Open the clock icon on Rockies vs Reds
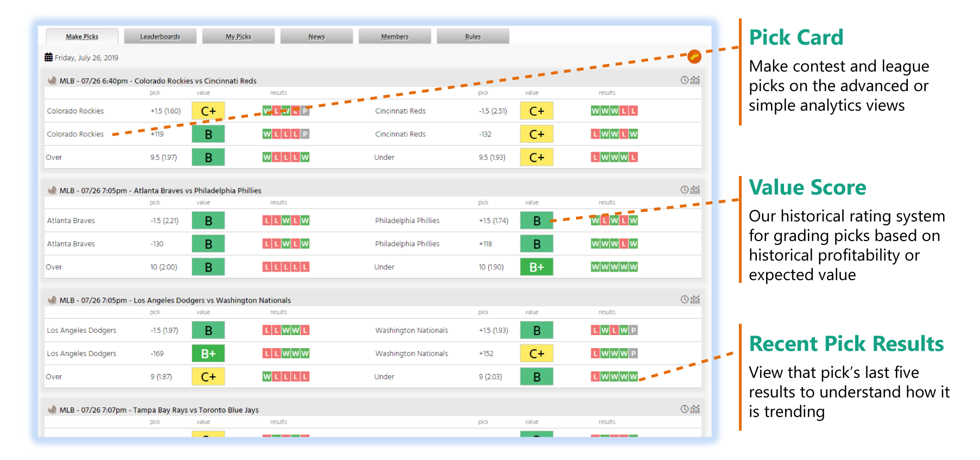Image resolution: width=980 pixels, height=460 pixels. [685, 80]
